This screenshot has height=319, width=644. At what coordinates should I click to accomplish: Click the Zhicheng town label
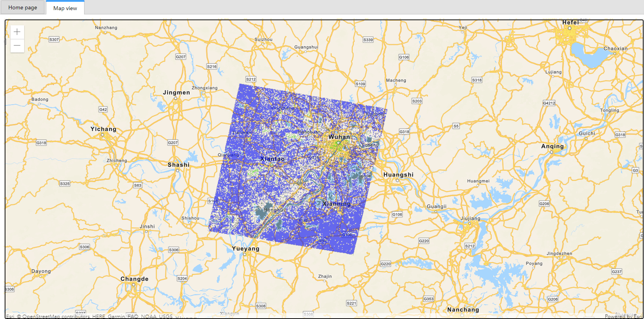coord(117,161)
